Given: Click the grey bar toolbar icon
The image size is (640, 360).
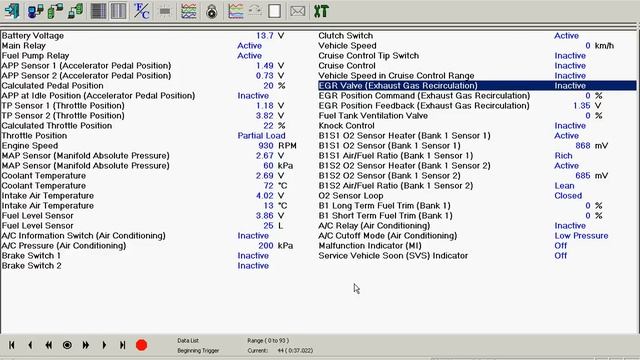Looking at the screenshot, I should pos(165,11).
